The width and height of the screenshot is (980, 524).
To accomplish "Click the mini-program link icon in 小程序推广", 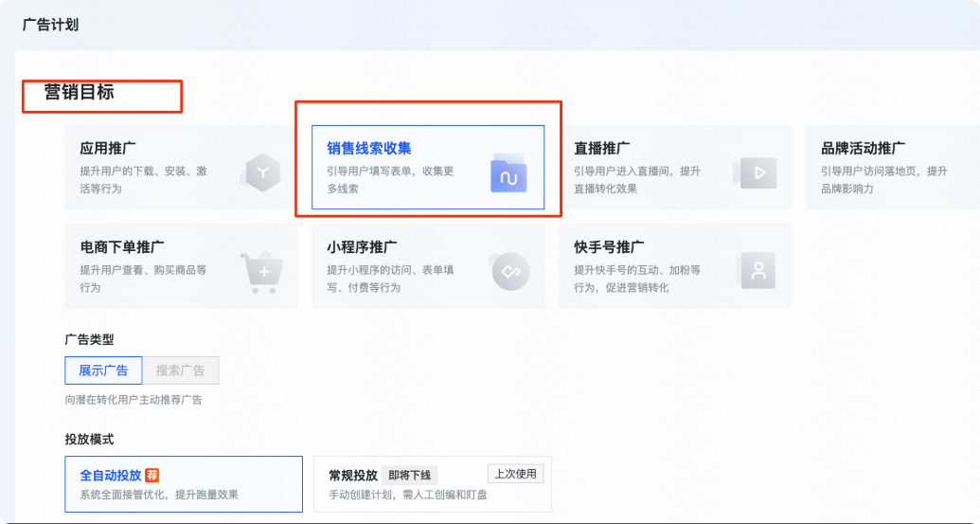I will [510, 271].
